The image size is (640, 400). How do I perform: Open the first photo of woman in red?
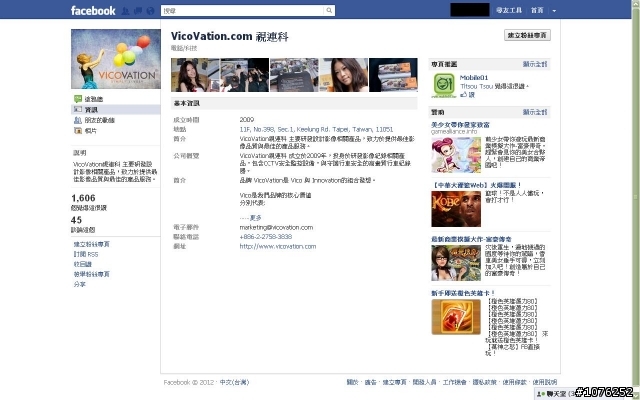(195, 75)
